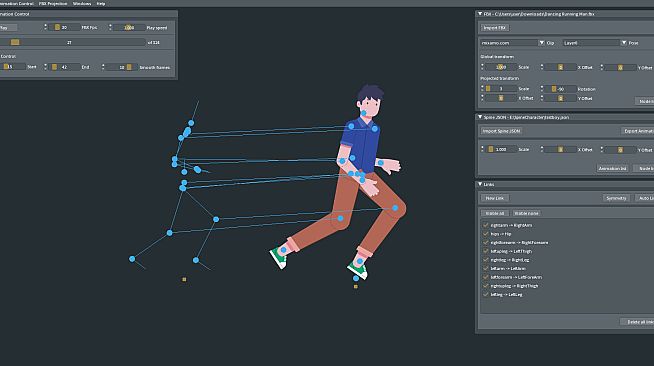
Task: Toggle the hips -> Hip link checkbox
Action: (x=485, y=234)
